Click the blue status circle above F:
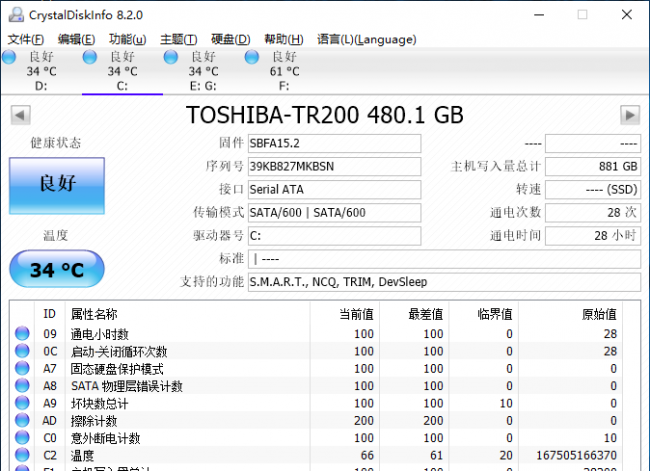The width and height of the screenshot is (650, 471). coord(251,57)
